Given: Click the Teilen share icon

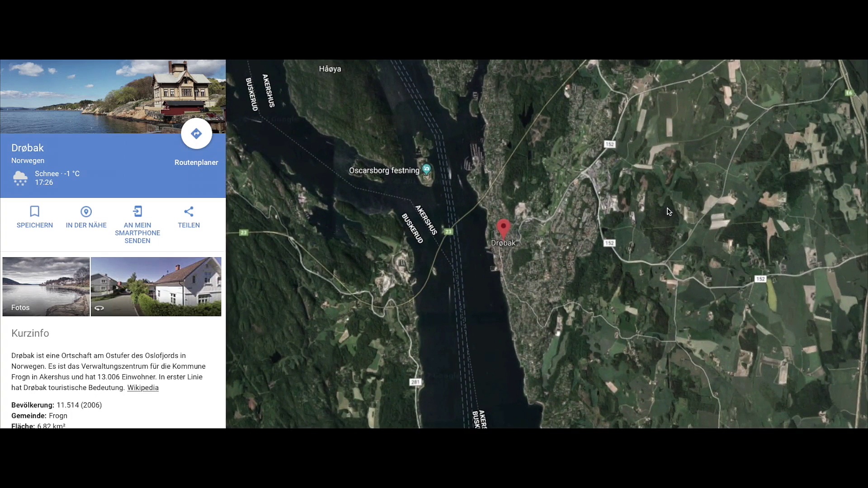Looking at the screenshot, I should (189, 211).
